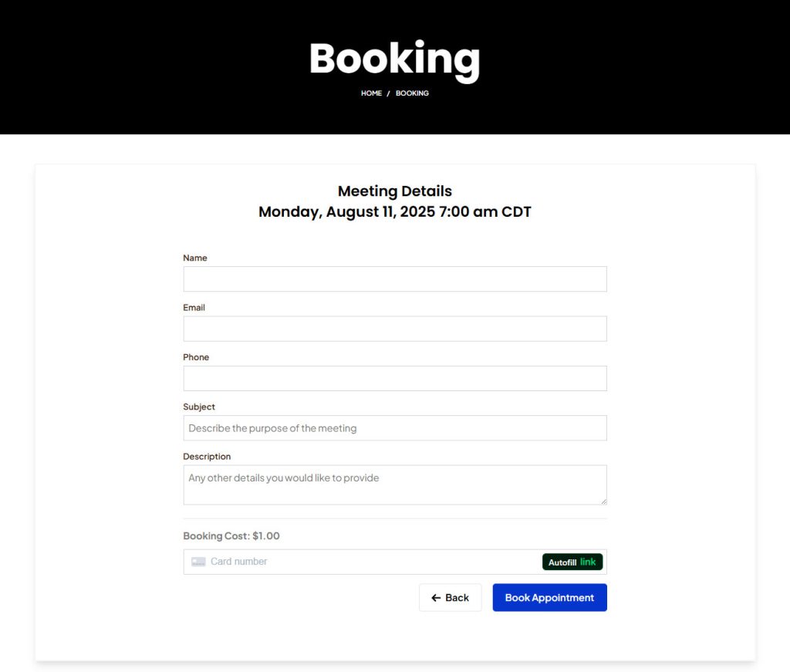Click the Email field label
The height and width of the screenshot is (672, 790).
click(194, 307)
